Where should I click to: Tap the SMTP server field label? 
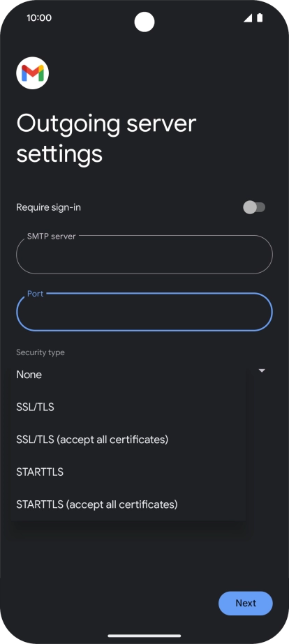(52, 236)
